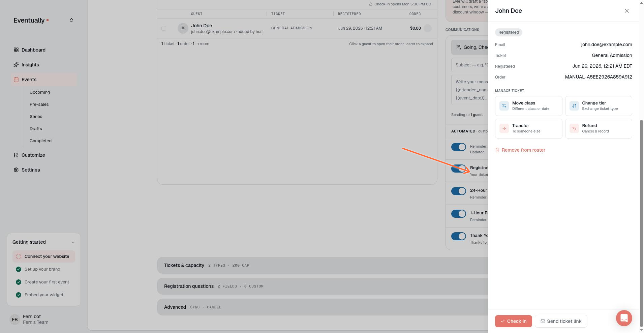The height and width of the screenshot is (333, 644).
Task: Open the Dashboard page
Action: click(x=44, y=50)
